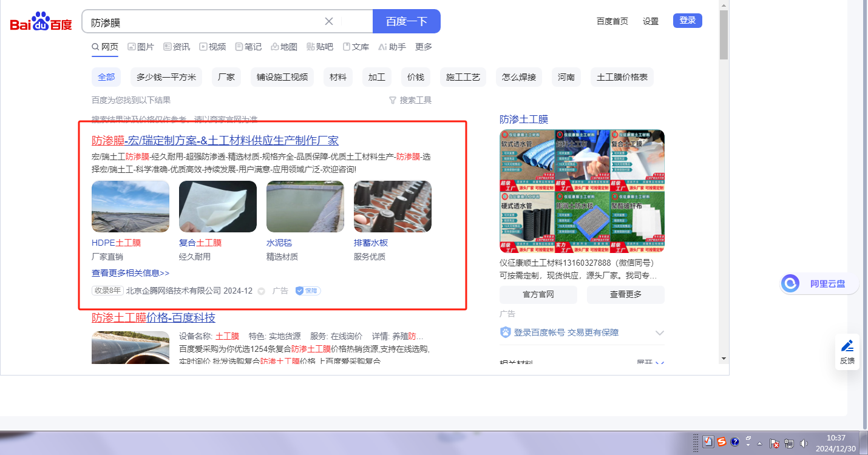Open 设置 settings menu

pos(651,21)
